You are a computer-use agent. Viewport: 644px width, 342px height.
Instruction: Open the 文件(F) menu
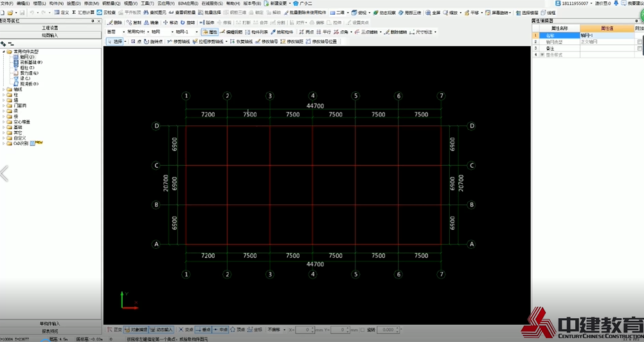point(6,3)
